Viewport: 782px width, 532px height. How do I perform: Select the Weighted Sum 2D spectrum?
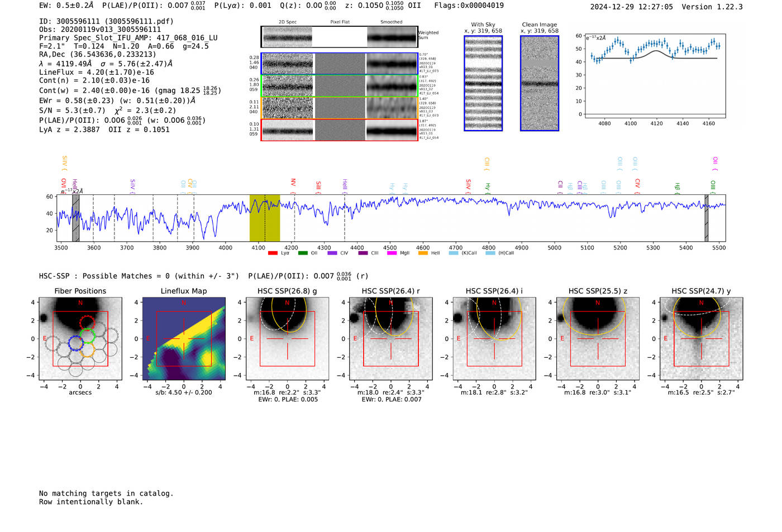339,37
